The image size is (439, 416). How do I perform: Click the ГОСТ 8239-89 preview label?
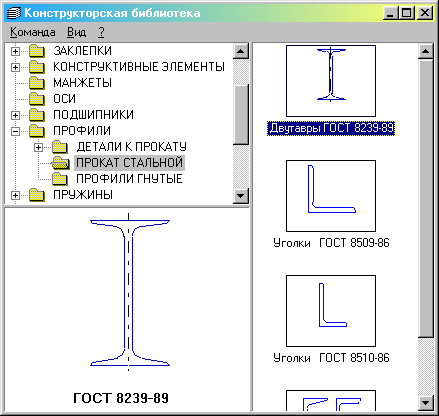[x=121, y=398]
